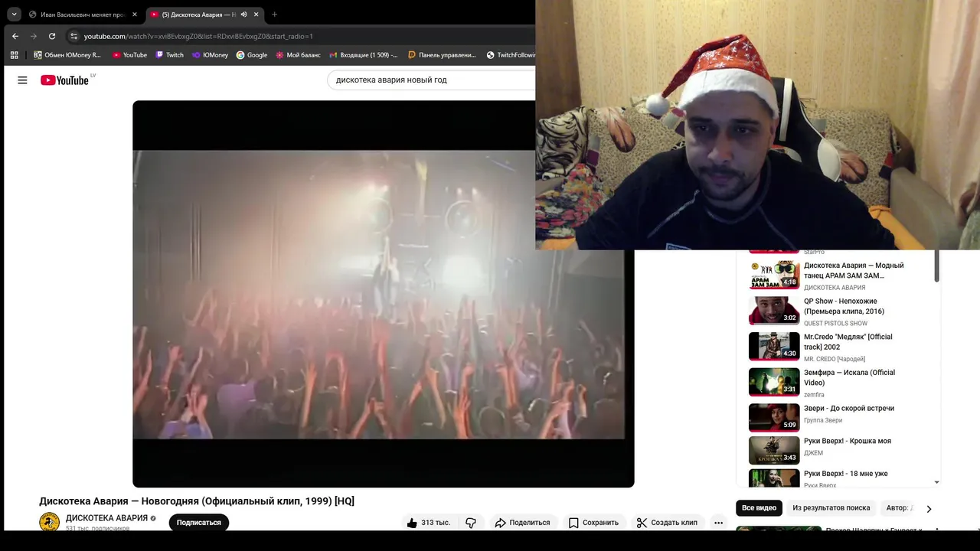Open site information icon in address bar
The width and height of the screenshot is (980, 551).
point(73,36)
